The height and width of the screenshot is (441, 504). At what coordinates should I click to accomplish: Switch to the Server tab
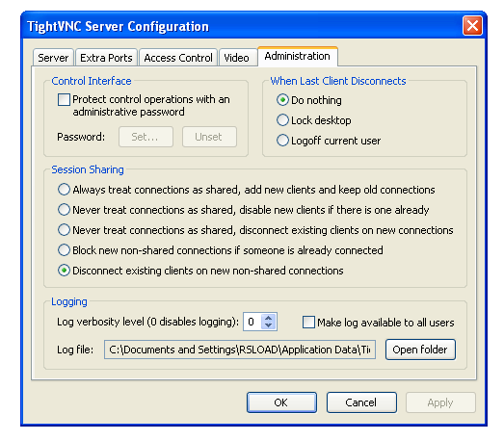click(x=53, y=58)
